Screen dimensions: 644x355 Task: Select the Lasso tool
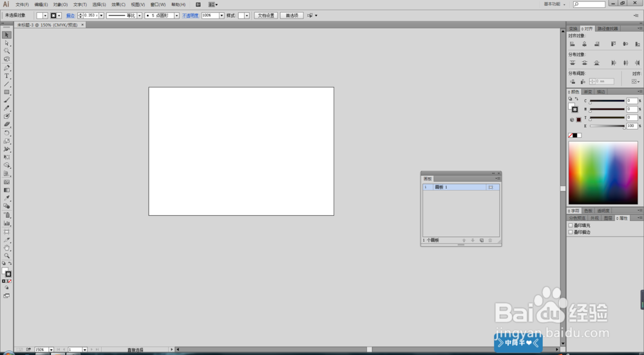point(6,59)
